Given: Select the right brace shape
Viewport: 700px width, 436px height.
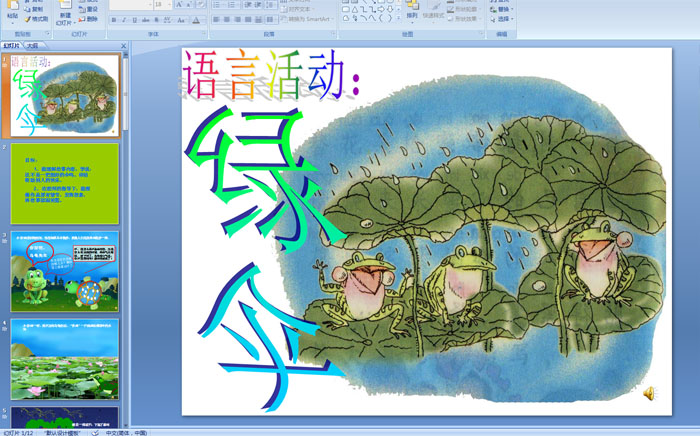Looking at the screenshot, I should (x=390, y=18).
